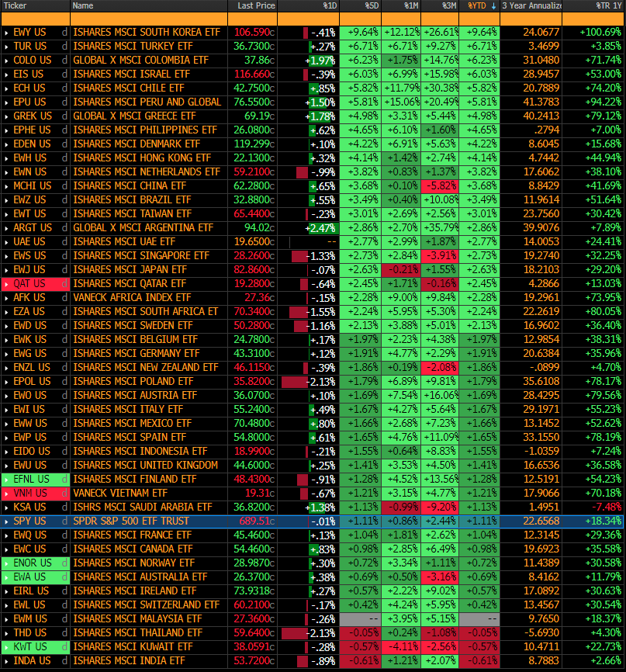626x672 pixels.
Task: Click the orange filter field under Name
Action: point(149,19)
